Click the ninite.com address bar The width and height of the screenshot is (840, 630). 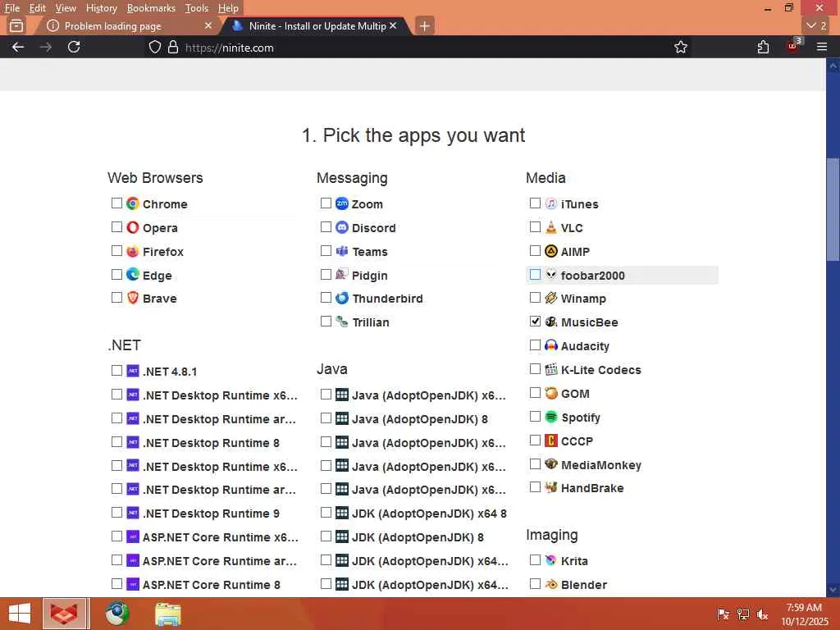coord(418,47)
